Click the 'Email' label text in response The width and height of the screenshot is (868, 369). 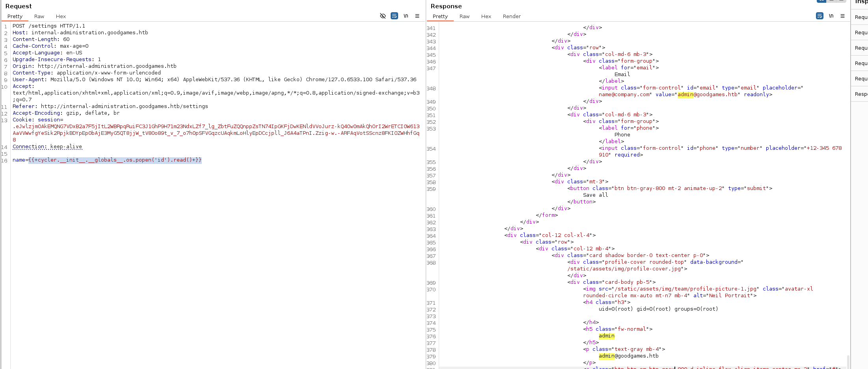click(622, 75)
